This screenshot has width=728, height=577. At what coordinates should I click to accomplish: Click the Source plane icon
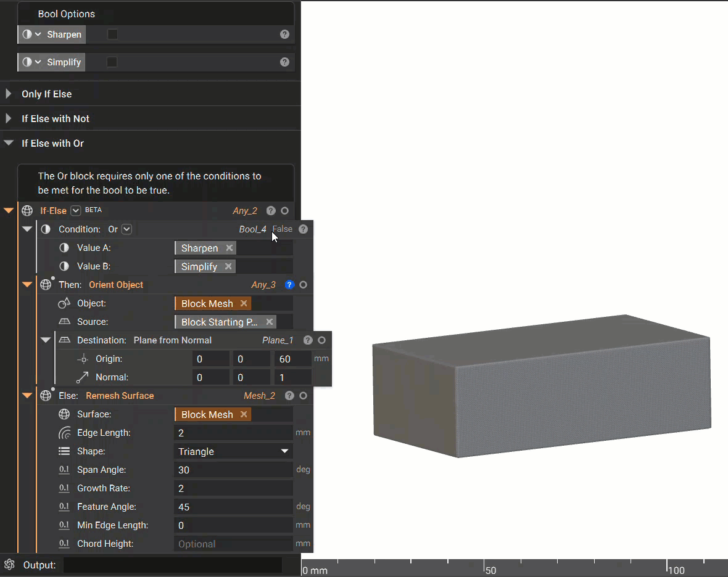64,322
